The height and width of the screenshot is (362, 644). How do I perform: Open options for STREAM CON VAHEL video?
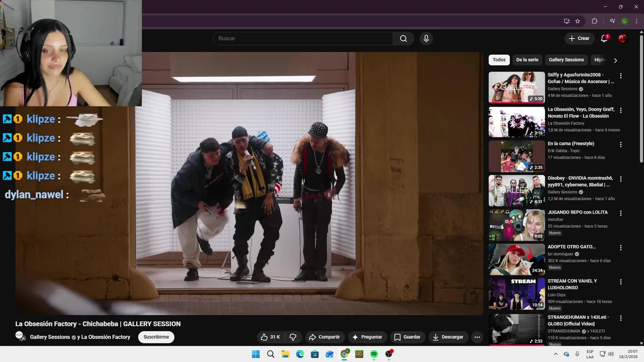click(620, 282)
